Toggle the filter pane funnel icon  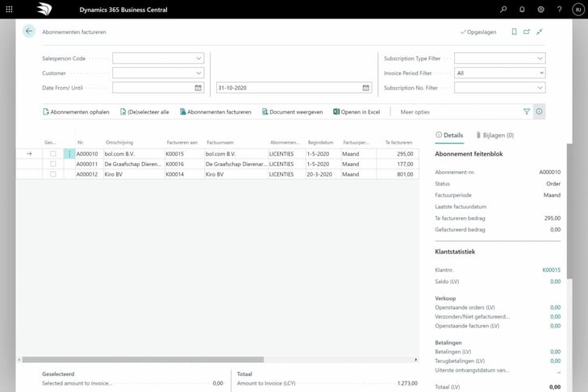pos(527,111)
